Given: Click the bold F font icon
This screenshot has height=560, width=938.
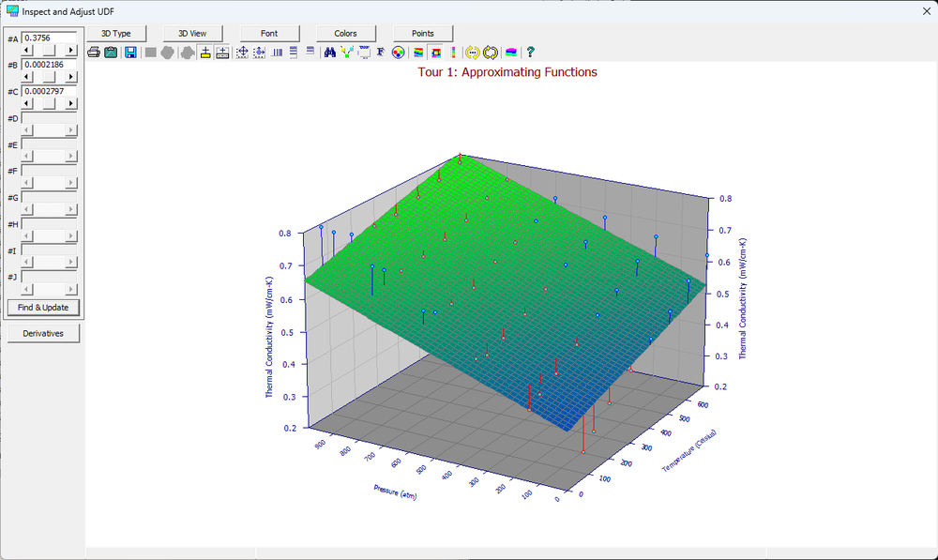Looking at the screenshot, I should tap(381, 53).
